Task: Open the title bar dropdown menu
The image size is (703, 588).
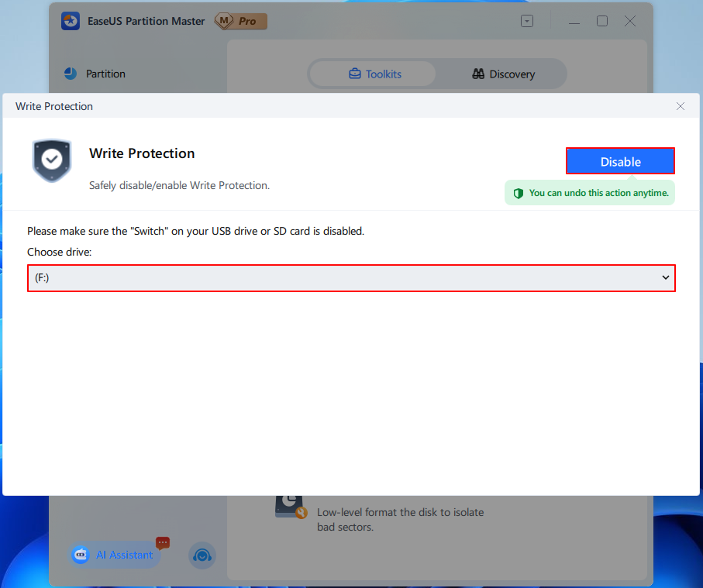Action: (527, 21)
